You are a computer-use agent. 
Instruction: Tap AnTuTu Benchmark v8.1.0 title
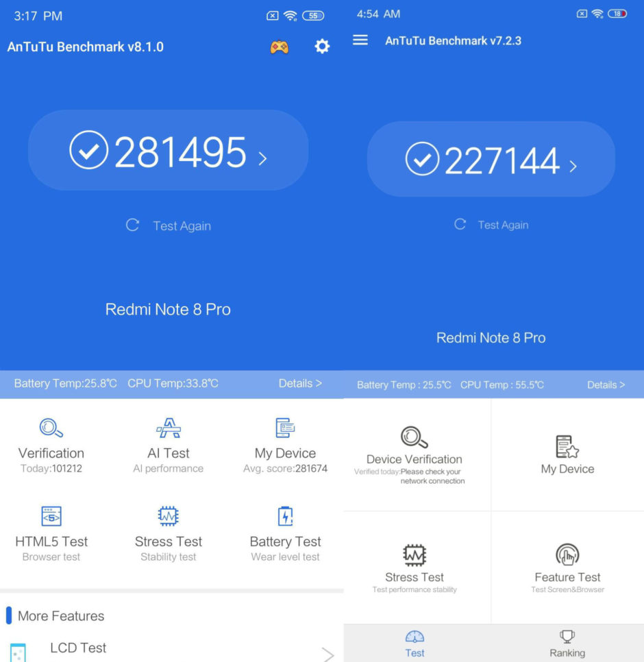click(x=85, y=47)
